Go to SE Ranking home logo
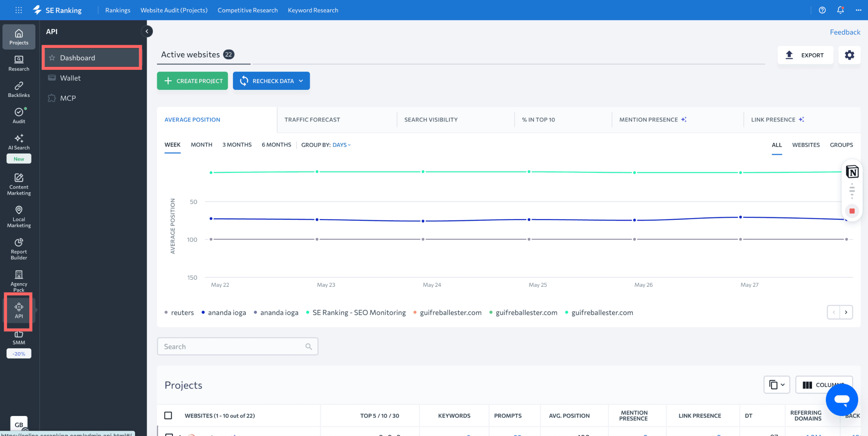The height and width of the screenshot is (436, 868). click(57, 10)
